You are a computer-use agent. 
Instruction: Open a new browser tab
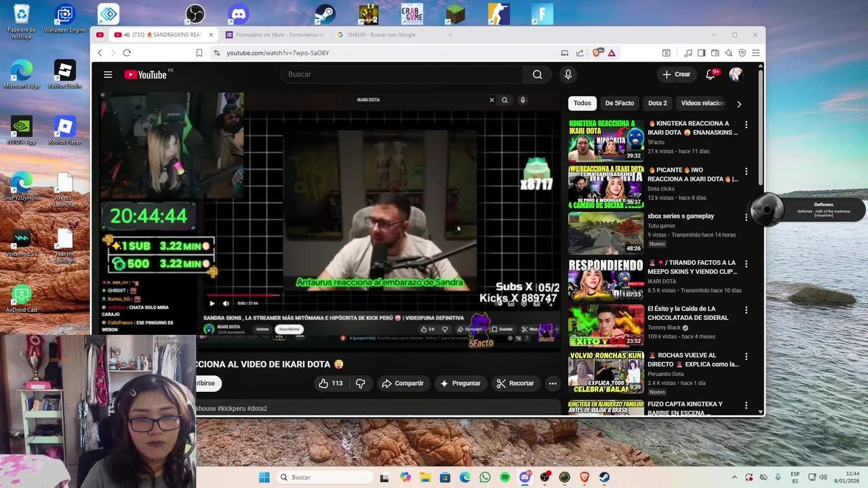(450, 35)
